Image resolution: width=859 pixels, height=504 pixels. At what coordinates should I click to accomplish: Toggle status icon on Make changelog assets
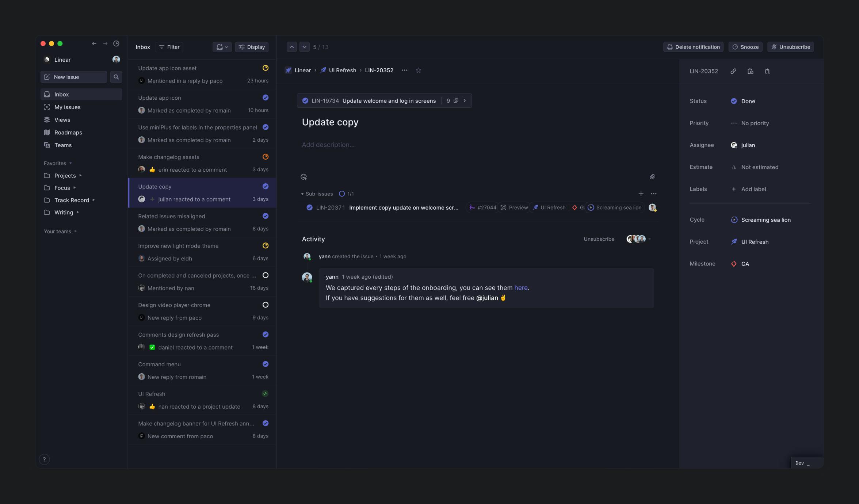pyautogui.click(x=266, y=157)
